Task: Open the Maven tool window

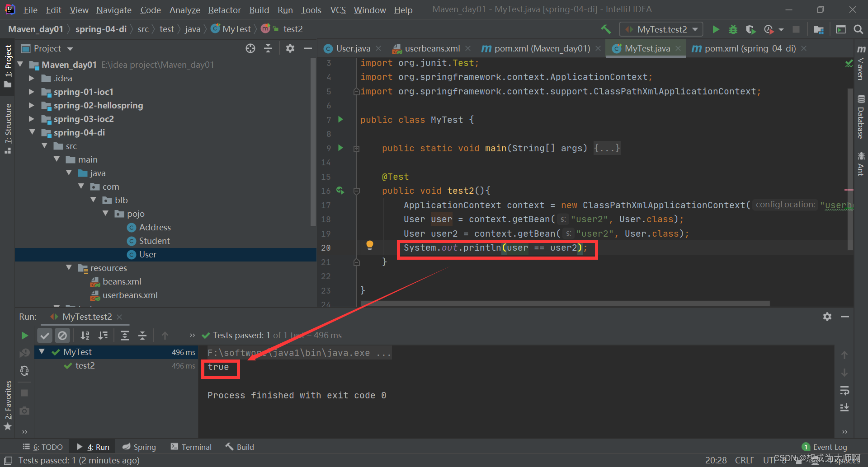Action: coord(861,63)
